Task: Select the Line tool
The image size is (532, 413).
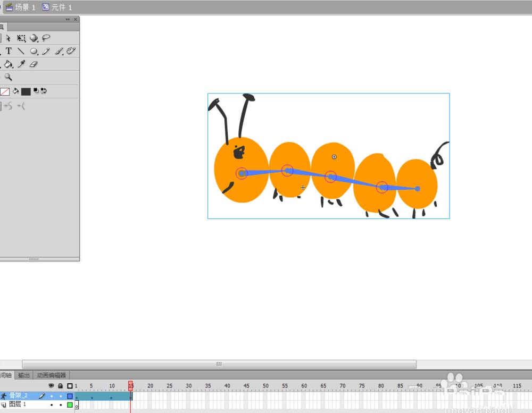Action: (21, 52)
